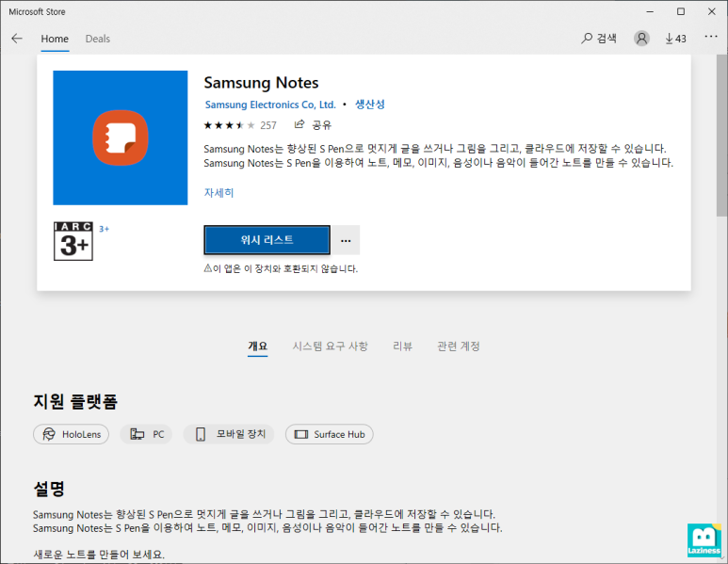Open Samsung Electronics Co, Ltd. publisher link
Image resolution: width=728 pixels, height=564 pixels.
(x=270, y=105)
